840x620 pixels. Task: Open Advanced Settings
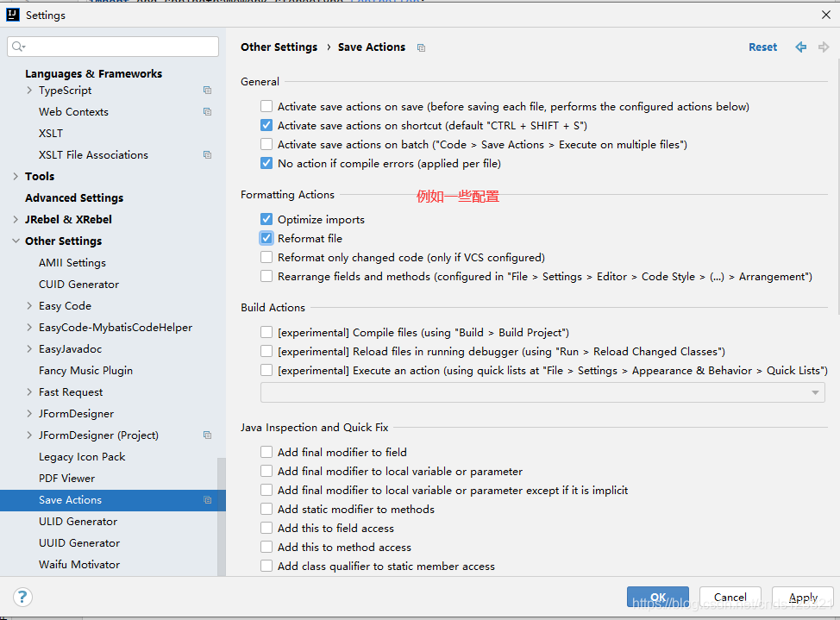(74, 197)
